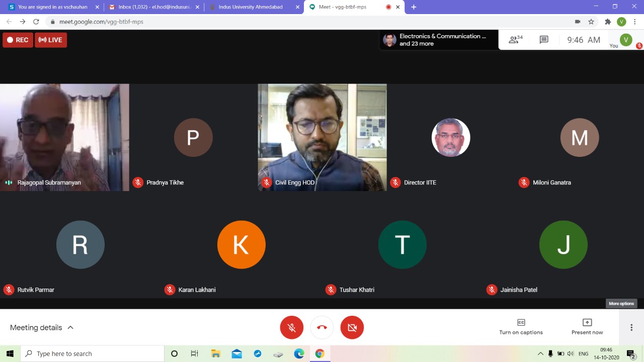Viewport: 644px width, 362px height.
Task: Expand the Meeting details panel
Action: tap(42, 327)
